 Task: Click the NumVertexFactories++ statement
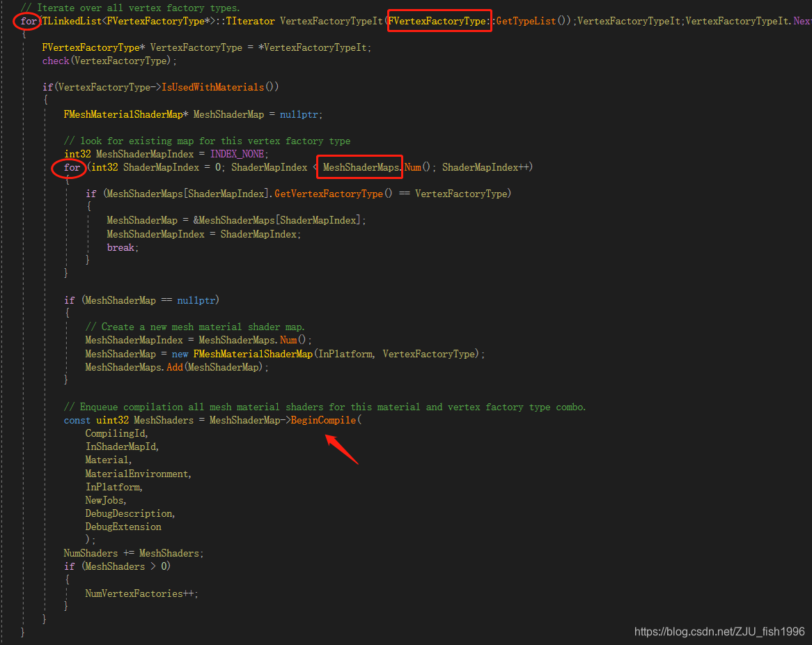[x=141, y=593]
